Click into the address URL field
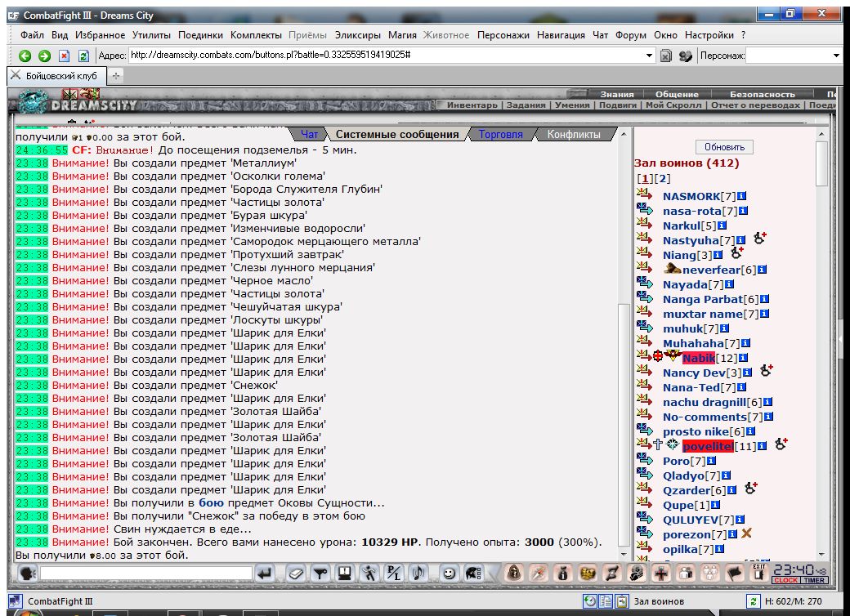Viewport: 850px width, 616px height. tap(386, 56)
